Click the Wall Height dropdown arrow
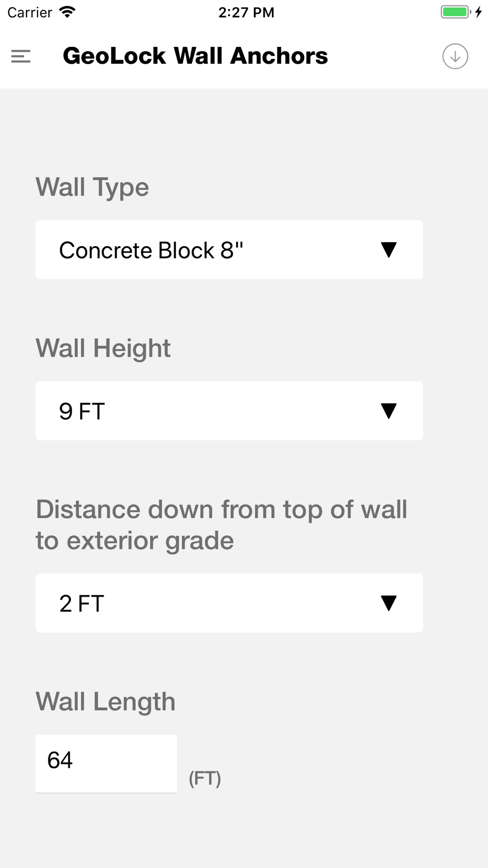 click(x=388, y=411)
